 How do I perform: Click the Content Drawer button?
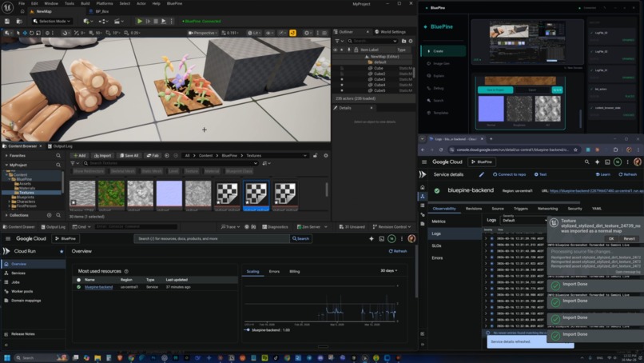(19, 226)
